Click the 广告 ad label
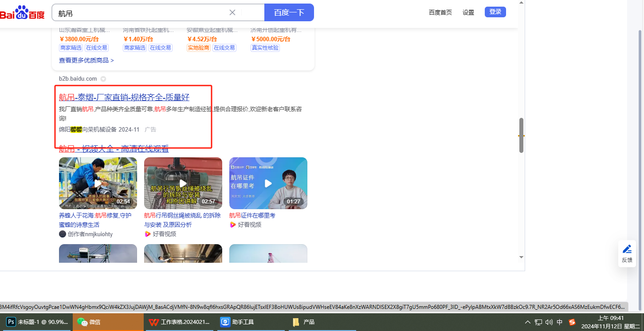 click(x=150, y=129)
